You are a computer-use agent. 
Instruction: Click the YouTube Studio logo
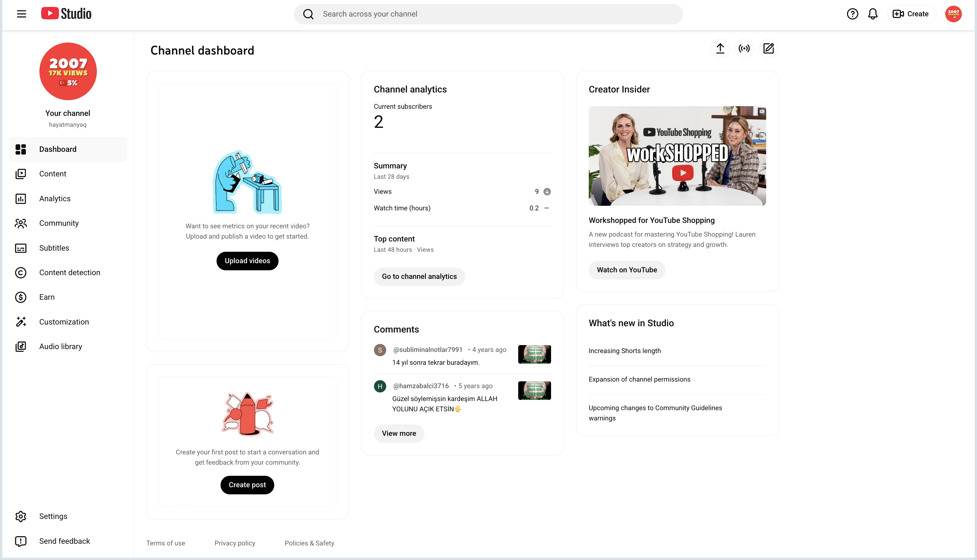click(x=66, y=14)
